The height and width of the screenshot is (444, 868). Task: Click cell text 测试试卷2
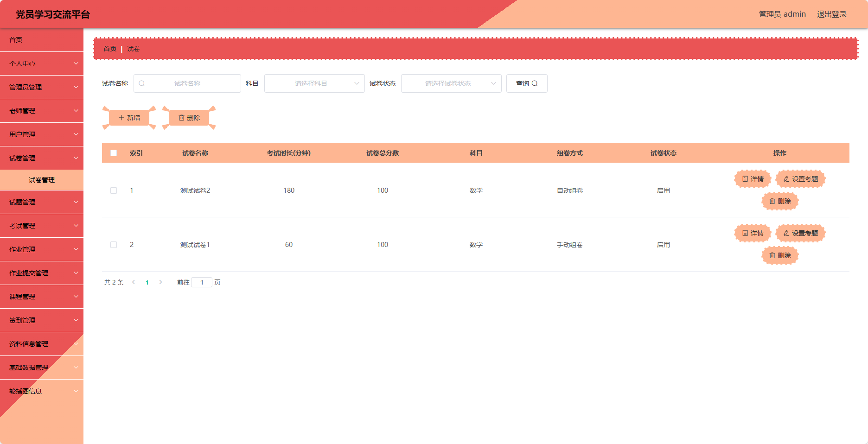pos(195,190)
